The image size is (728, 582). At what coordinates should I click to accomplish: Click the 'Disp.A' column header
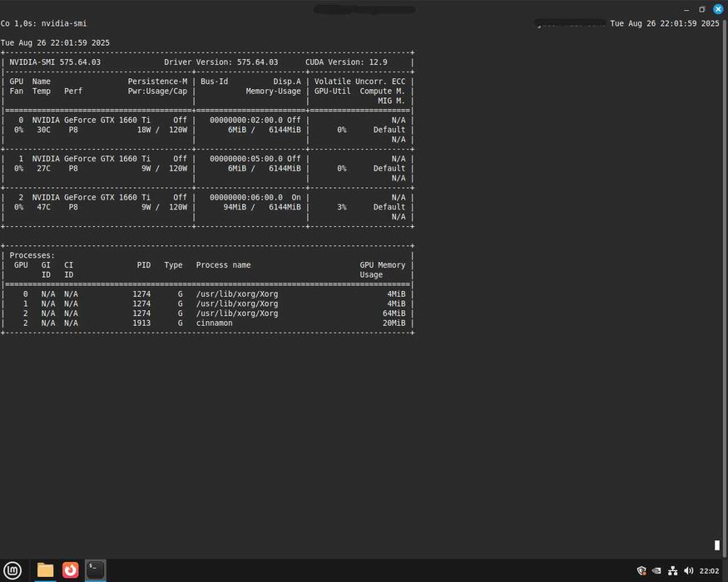point(287,81)
